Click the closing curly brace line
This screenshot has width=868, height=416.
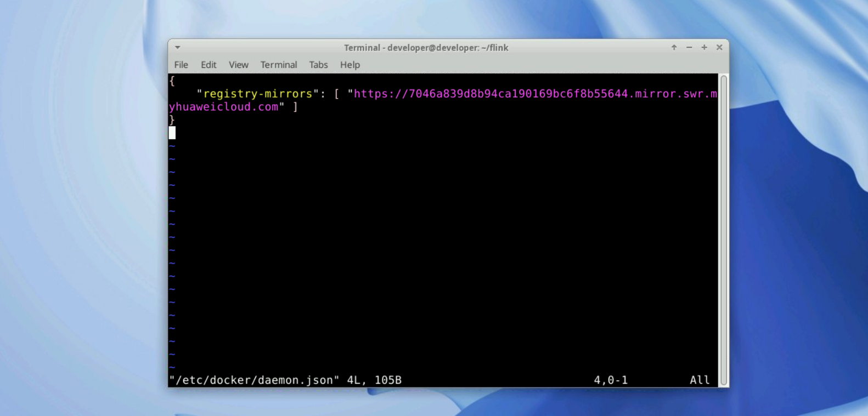point(172,119)
